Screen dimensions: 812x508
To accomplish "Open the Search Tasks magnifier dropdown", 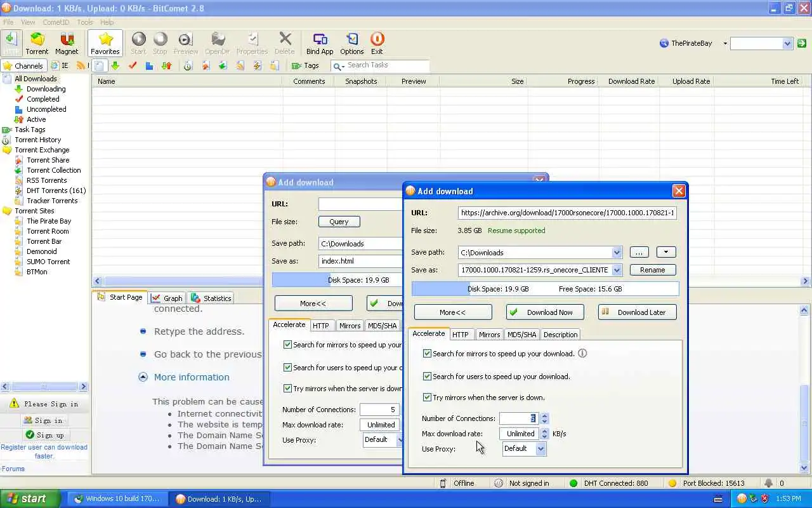I will (x=338, y=66).
